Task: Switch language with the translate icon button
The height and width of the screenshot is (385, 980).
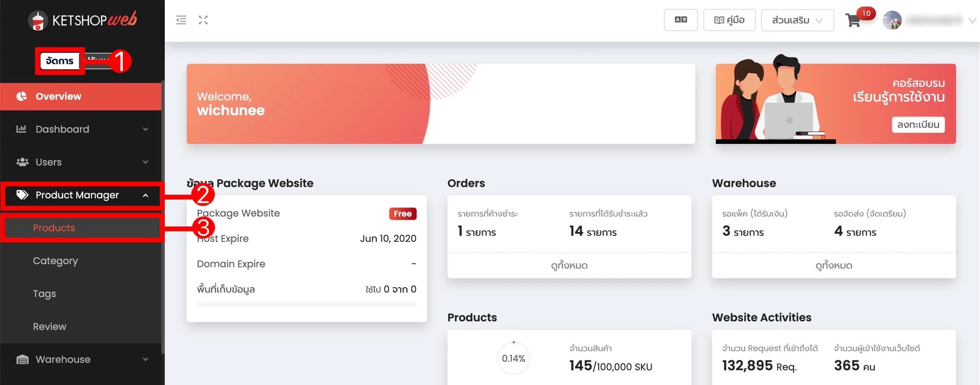Action: pyautogui.click(x=681, y=20)
